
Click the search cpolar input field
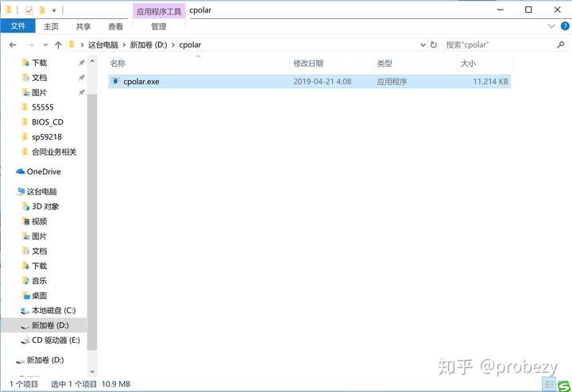(499, 44)
